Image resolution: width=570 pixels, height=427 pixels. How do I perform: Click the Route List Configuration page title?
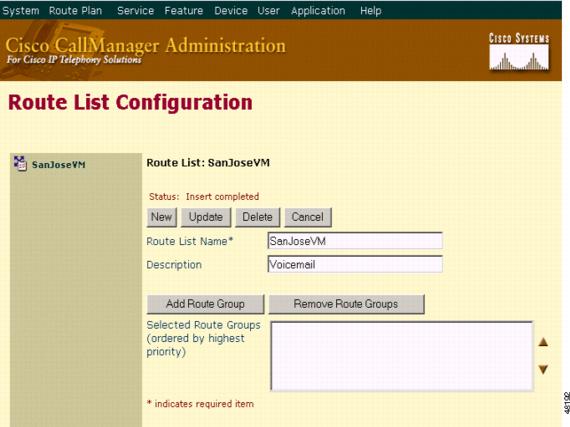pyautogui.click(x=130, y=102)
